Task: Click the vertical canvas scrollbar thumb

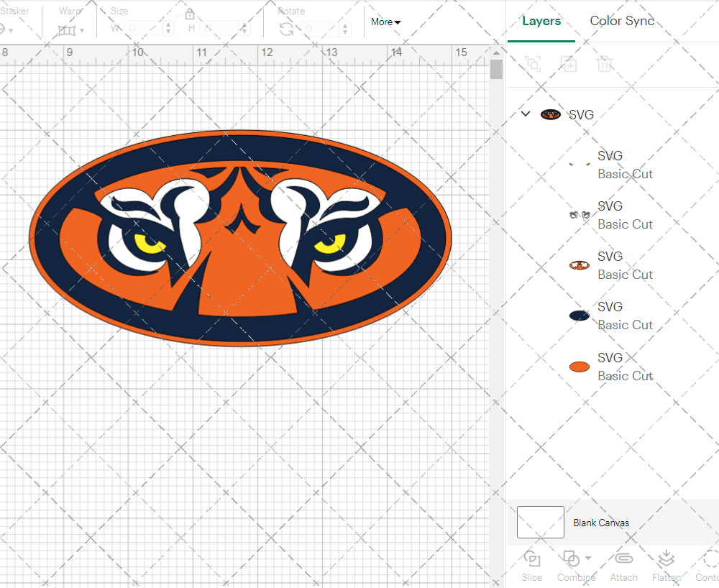Action: pyautogui.click(x=496, y=70)
